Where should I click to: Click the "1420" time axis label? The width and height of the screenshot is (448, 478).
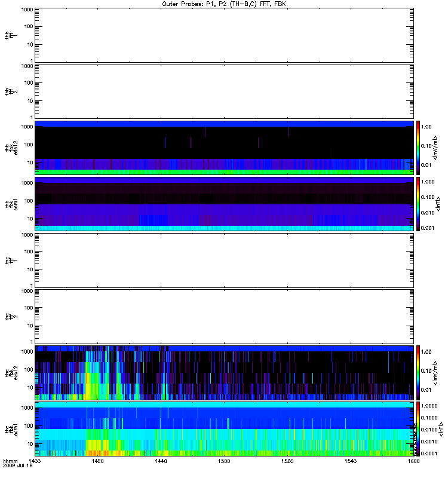(97, 461)
